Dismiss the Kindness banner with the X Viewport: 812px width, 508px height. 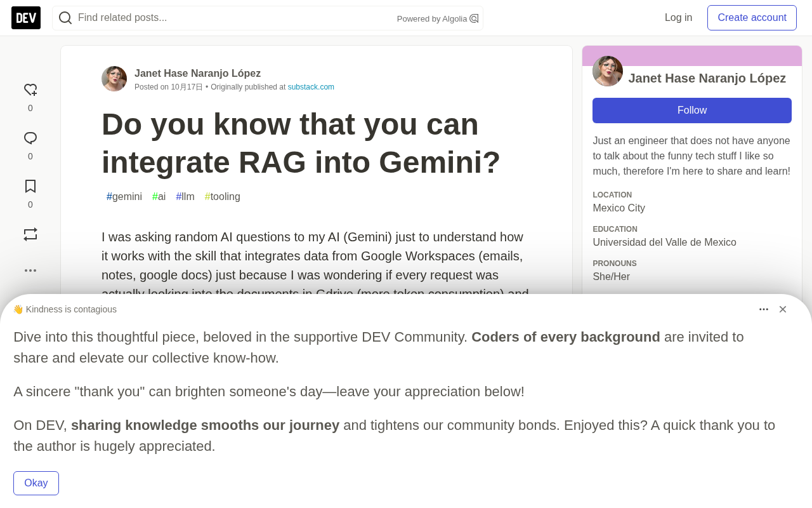click(783, 309)
